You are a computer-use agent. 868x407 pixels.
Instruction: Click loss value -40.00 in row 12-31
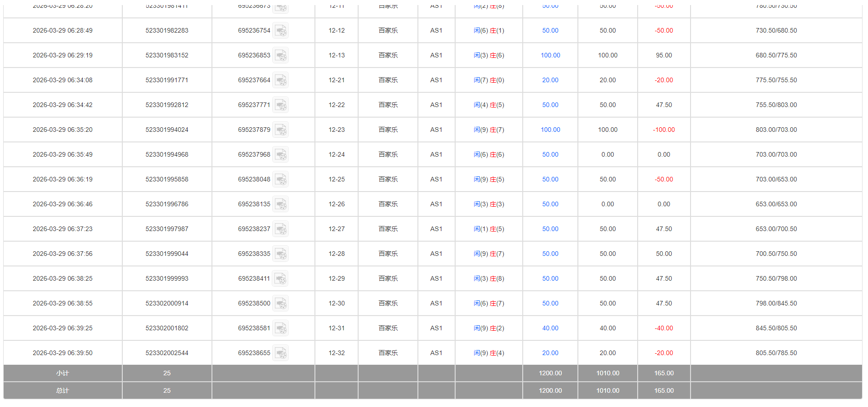pyautogui.click(x=664, y=328)
